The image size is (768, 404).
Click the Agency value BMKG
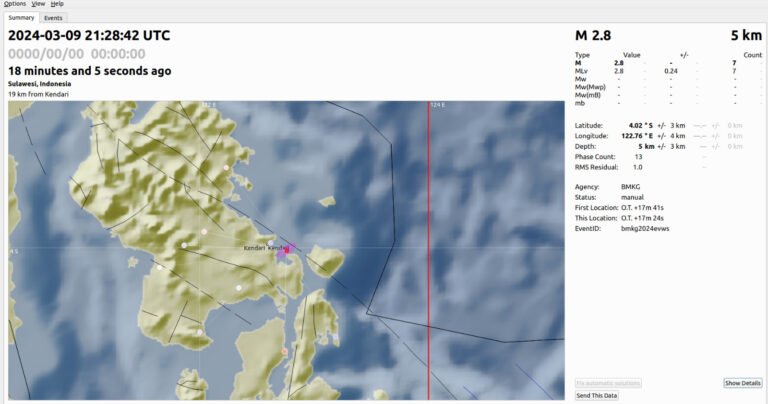click(x=630, y=187)
